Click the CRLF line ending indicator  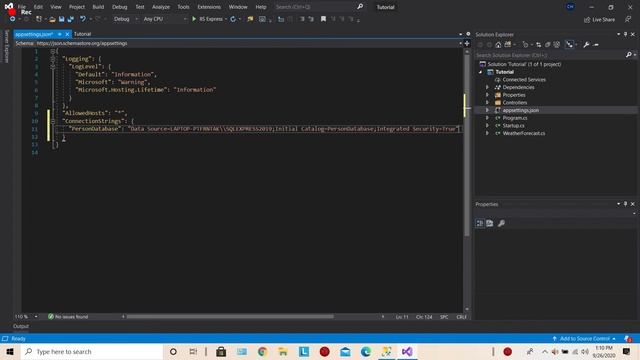pyautogui.click(x=461, y=317)
